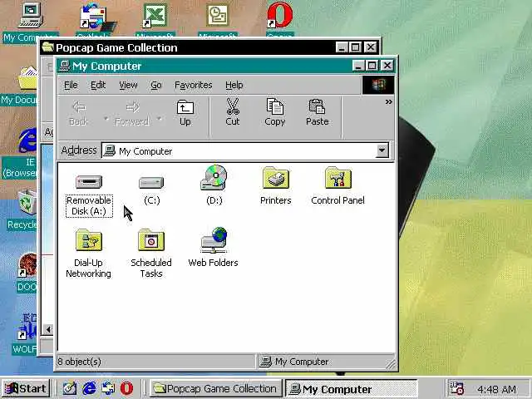Select the IE (Browser) desktop icon
The image size is (532, 399).
pos(27,140)
